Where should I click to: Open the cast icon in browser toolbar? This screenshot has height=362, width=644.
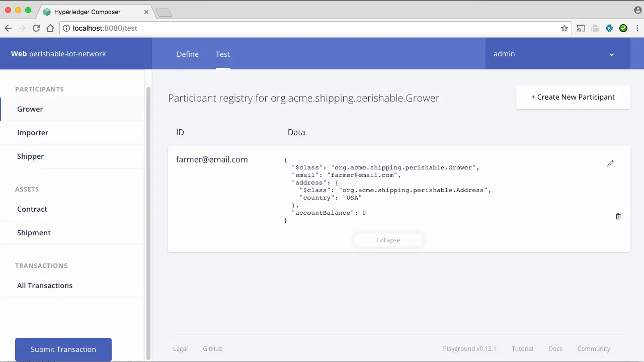[x=581, y=28]
